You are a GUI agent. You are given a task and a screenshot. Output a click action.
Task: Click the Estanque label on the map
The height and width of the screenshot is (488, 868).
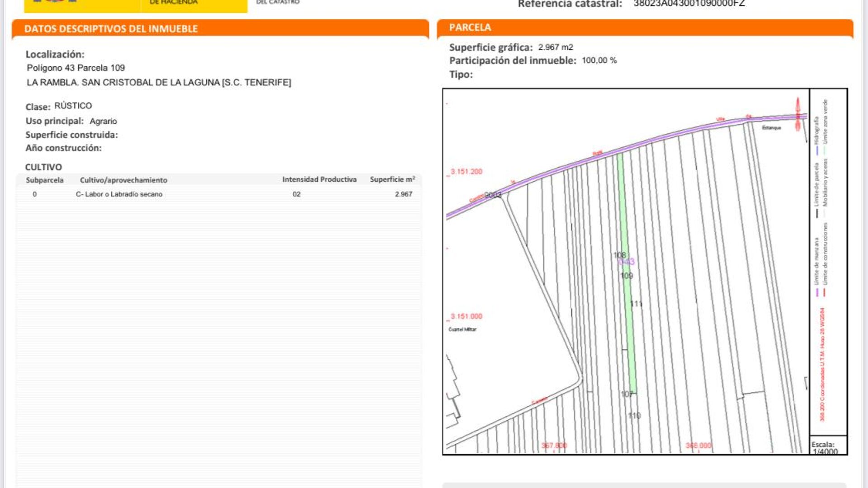(x=771, y=128)
